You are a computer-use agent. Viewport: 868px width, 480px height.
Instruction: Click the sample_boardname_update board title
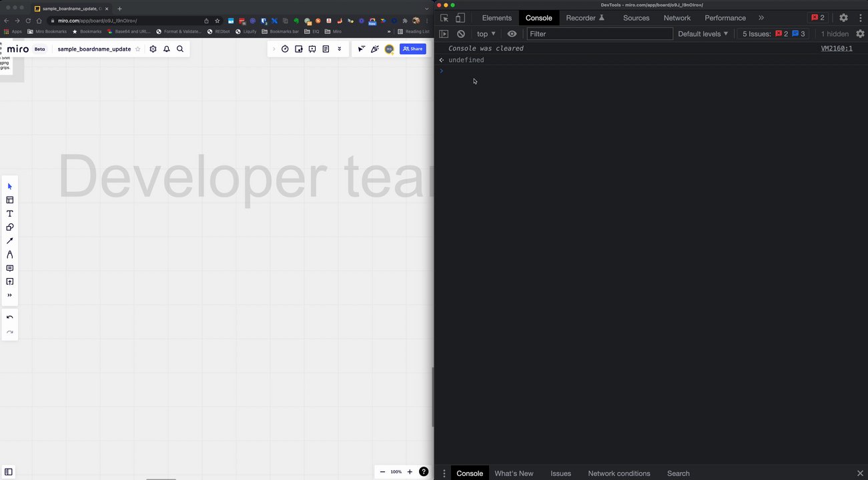click(x=94, y=49)
